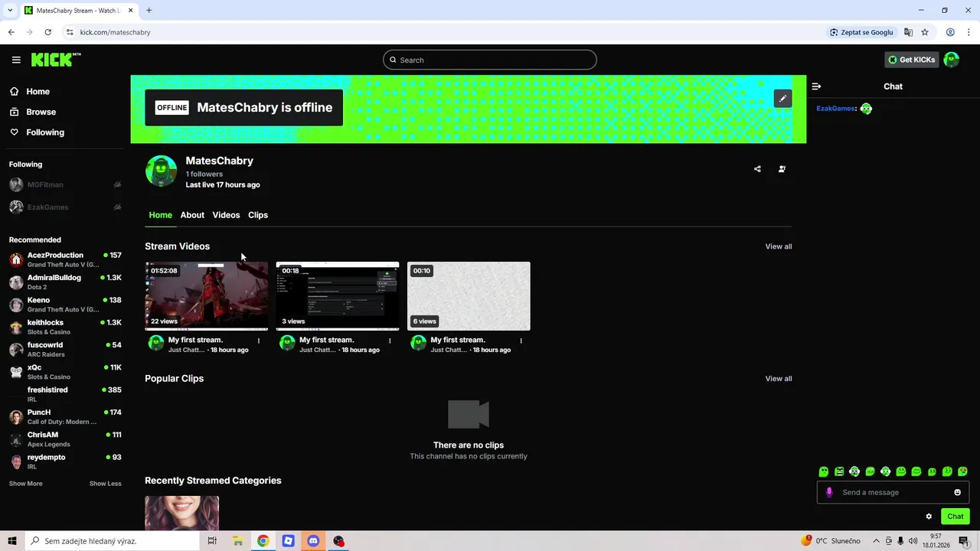The image size is (980, 551).
Task: Click EzakGames username in chat
Action: click(x=835, y=109)
